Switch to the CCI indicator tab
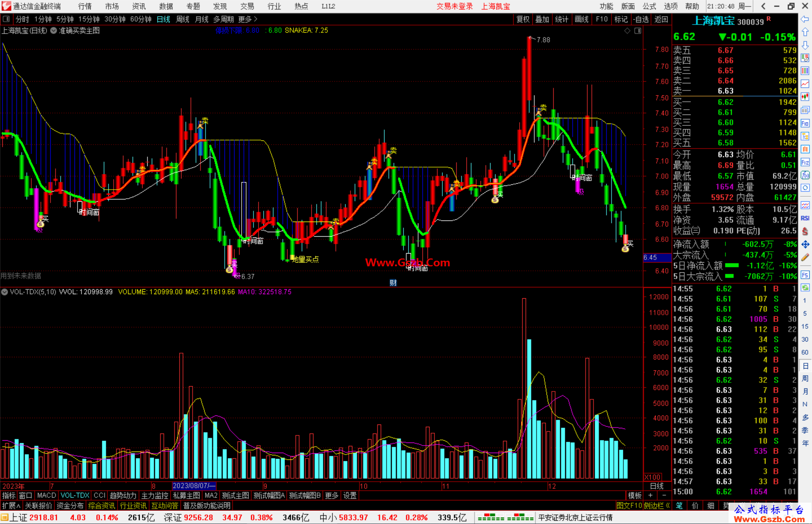This screenshot has height=524, width=812. 100,495
